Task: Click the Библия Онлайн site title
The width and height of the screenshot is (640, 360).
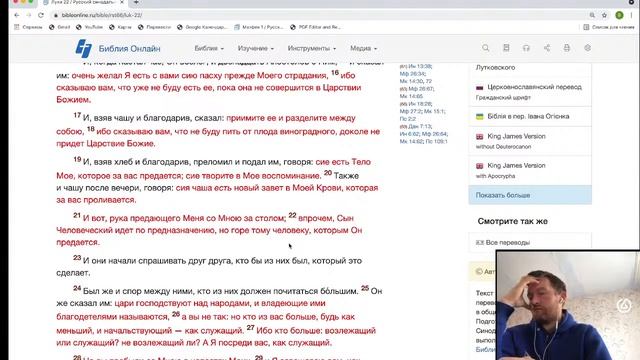Action: [129, 49]
